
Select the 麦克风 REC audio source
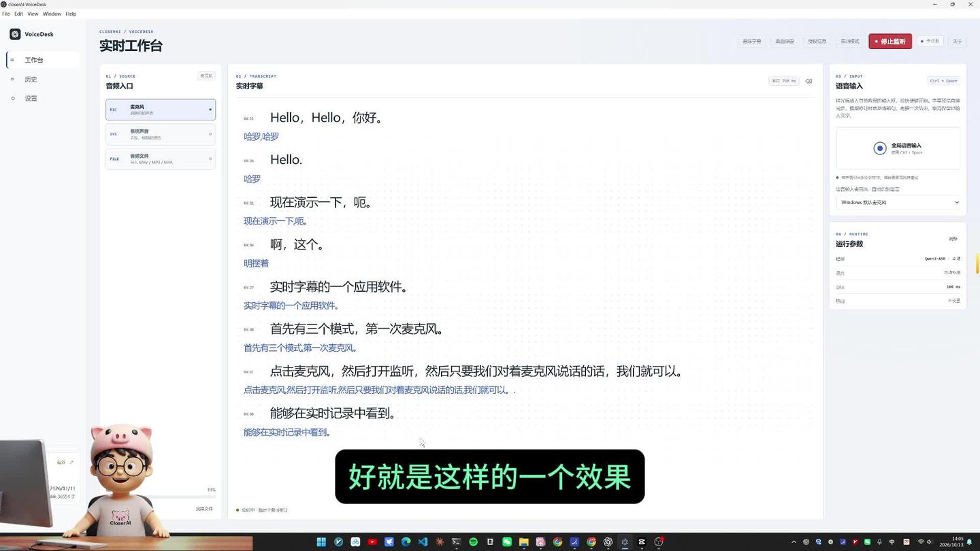[x=161, y=110]
